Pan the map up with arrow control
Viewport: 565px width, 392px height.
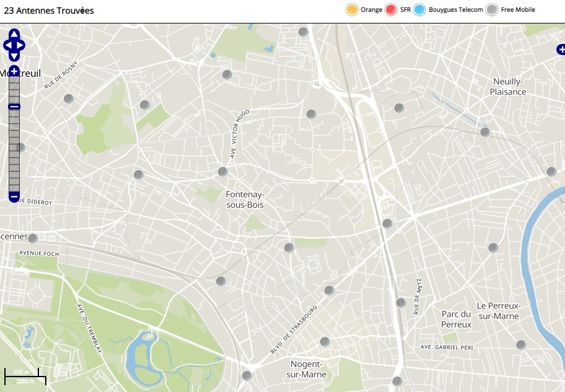click(14, 35)
